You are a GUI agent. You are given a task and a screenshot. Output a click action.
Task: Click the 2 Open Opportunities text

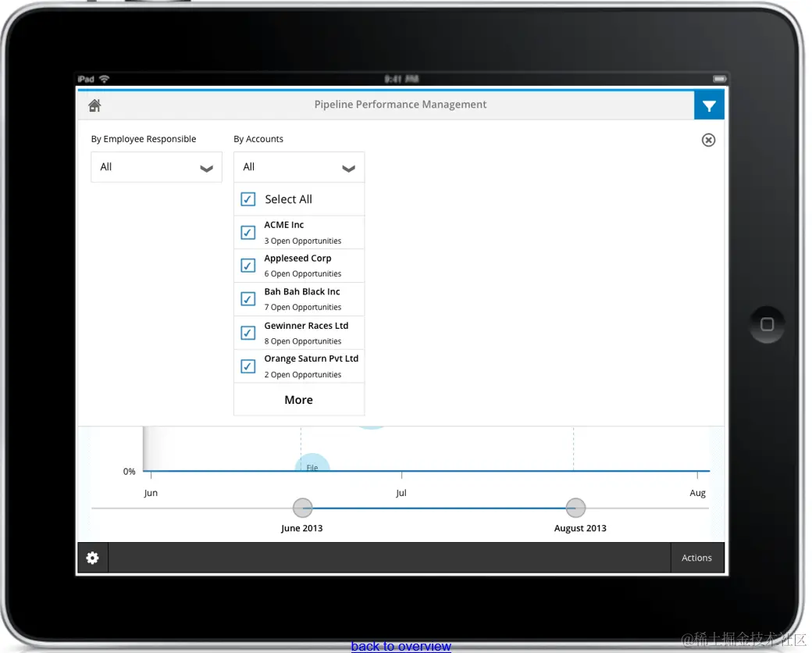303,375
